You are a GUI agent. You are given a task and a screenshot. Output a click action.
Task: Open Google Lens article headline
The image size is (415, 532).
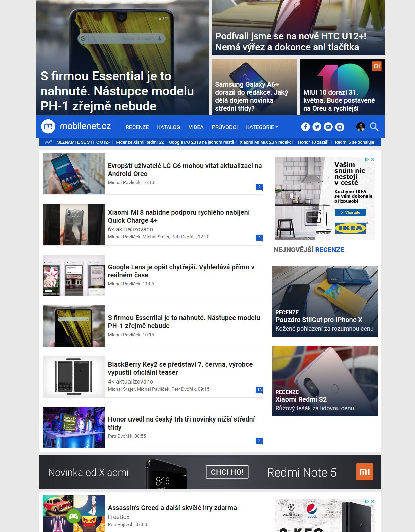pyautogui.click(x=181, y=271)
